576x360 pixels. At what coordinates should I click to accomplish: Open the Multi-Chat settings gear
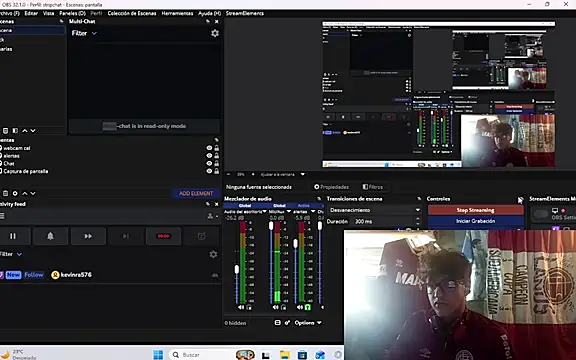(215, 33)
